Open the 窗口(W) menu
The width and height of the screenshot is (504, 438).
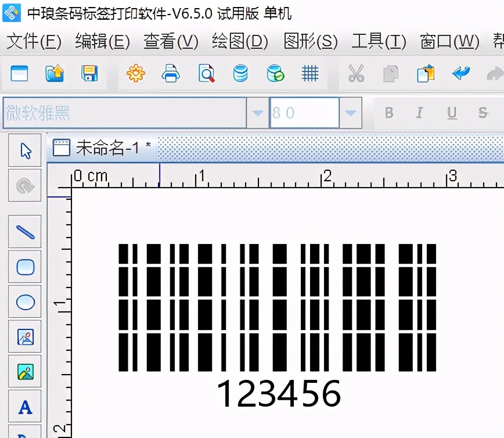(x=449, y=41)
